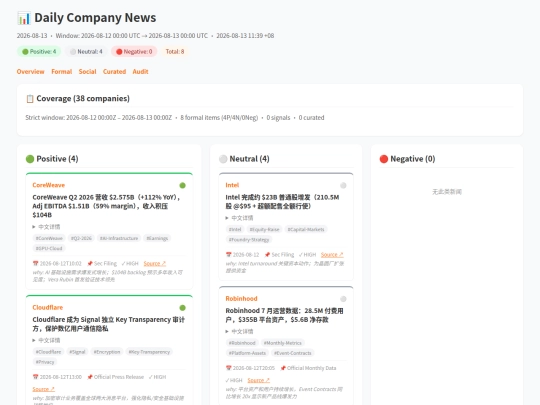
Task: Go to the Social section tab
Action: [x=87, y=72]
